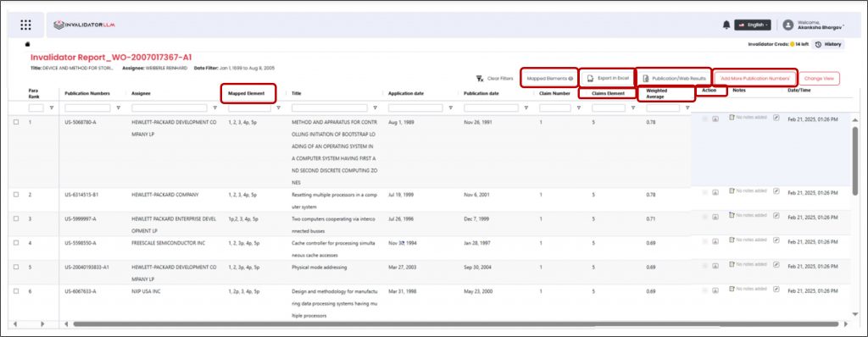Click assignee NXP USA INC

point(147,291)
